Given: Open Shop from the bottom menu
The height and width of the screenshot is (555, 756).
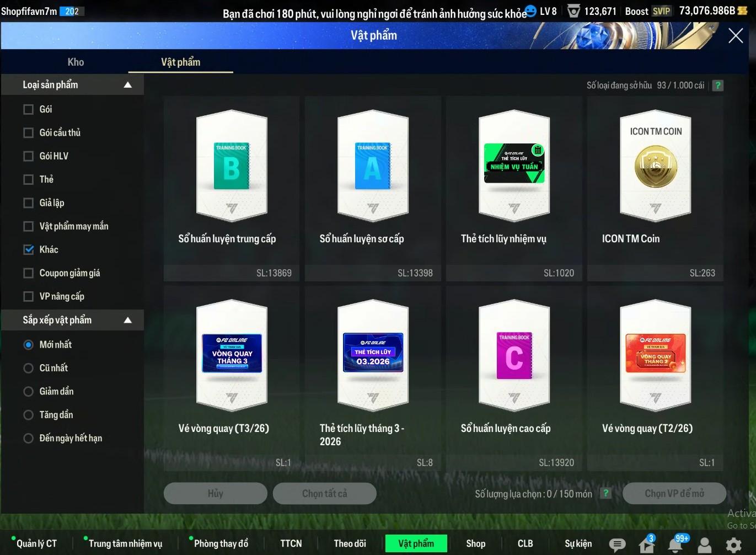Looking at the screenshot, I should click(475, 543).
